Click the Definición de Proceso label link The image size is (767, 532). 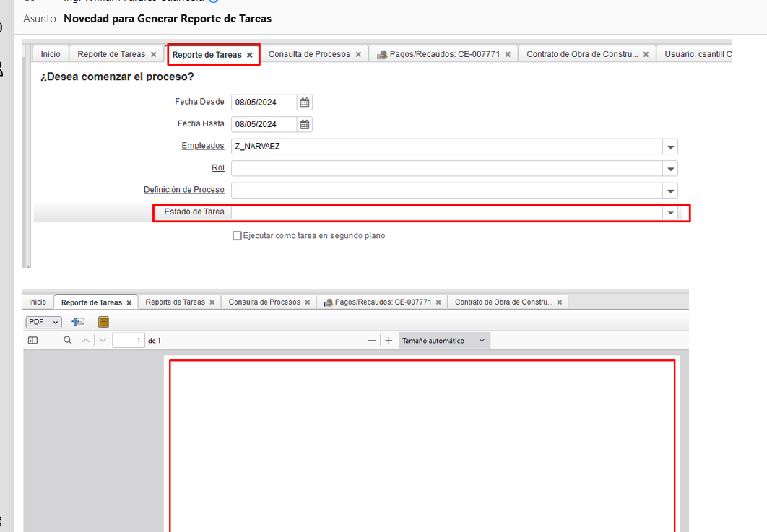183,190
